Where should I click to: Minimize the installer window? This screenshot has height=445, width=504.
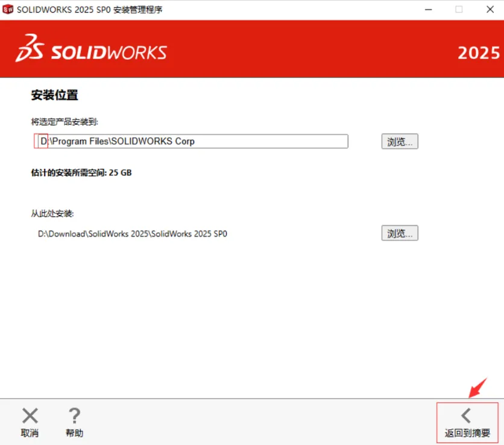428,10
